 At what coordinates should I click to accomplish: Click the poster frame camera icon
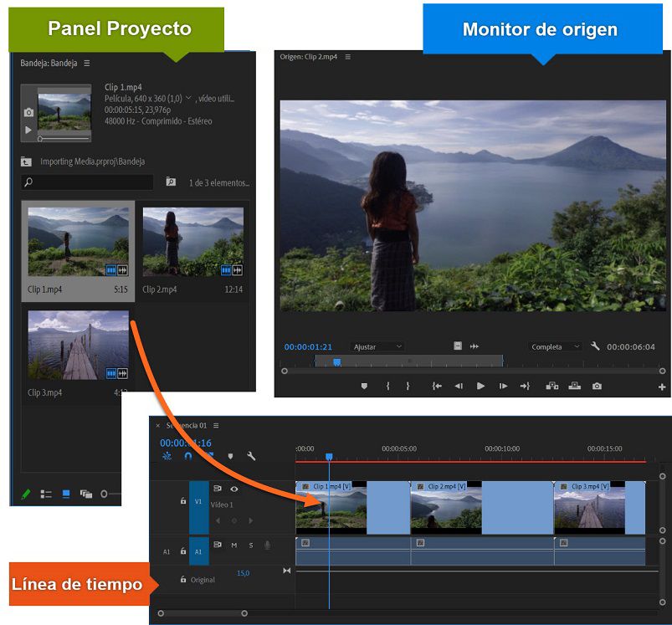28,112
